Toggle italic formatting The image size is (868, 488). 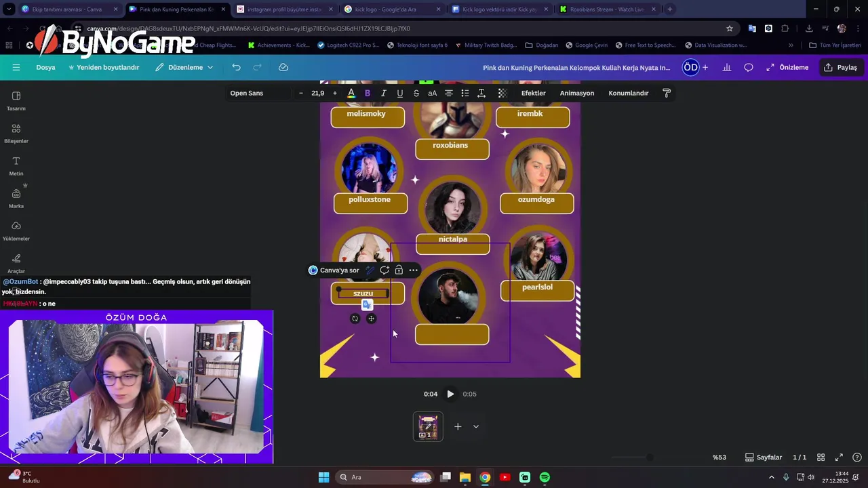(384, 93)
